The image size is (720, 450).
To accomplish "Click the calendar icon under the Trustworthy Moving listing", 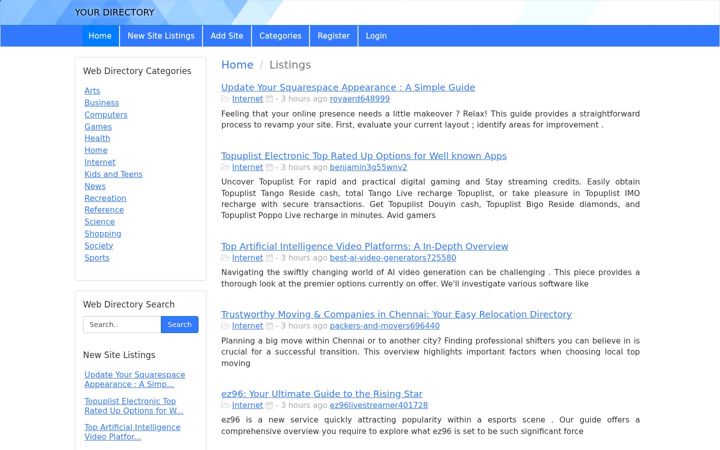I will (270, 326).
